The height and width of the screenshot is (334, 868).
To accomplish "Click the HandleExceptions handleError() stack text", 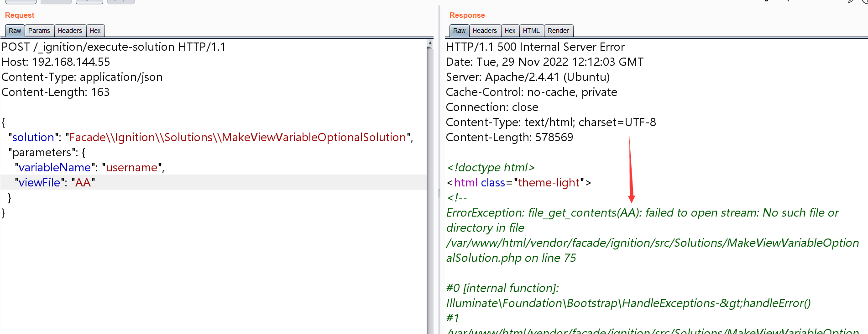I will pos(628,303).
